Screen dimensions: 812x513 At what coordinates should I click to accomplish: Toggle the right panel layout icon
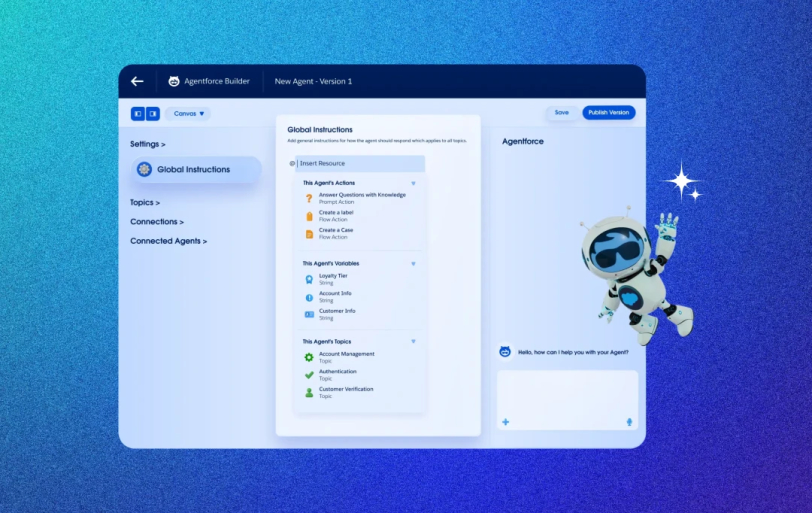(153, 114)
